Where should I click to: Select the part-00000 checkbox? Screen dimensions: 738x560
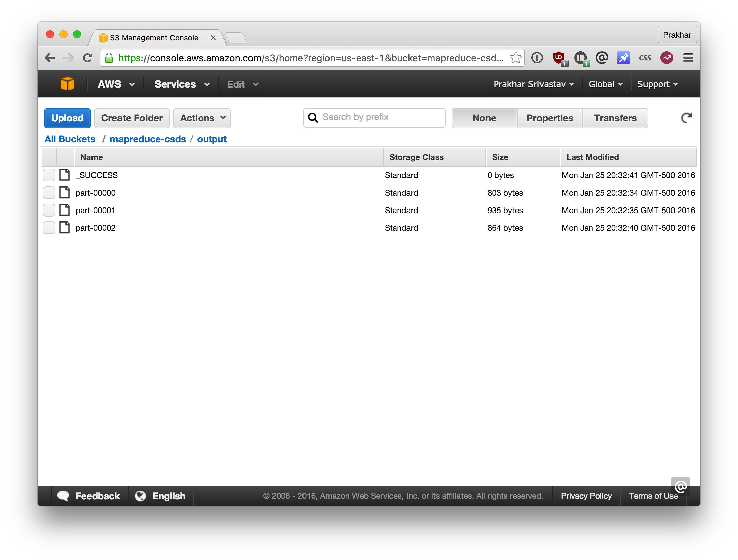[x=49, y=193]
